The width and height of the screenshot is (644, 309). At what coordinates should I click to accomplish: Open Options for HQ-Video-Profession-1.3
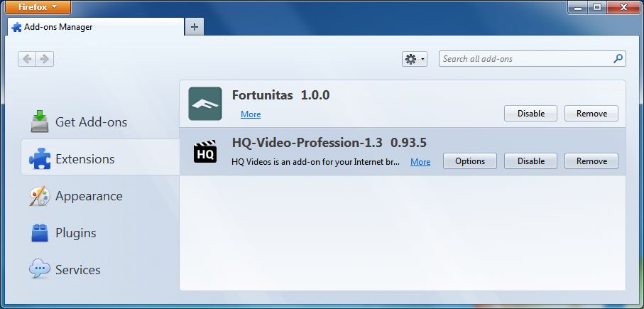pos(470,161)
